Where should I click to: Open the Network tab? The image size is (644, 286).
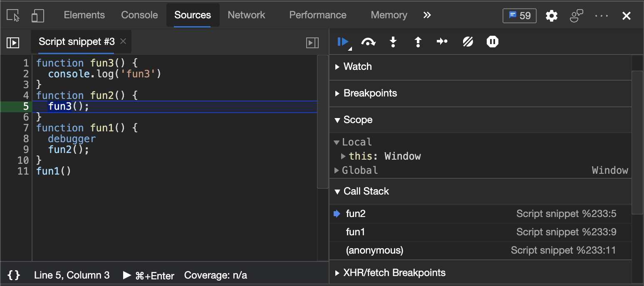click(246, 15)
